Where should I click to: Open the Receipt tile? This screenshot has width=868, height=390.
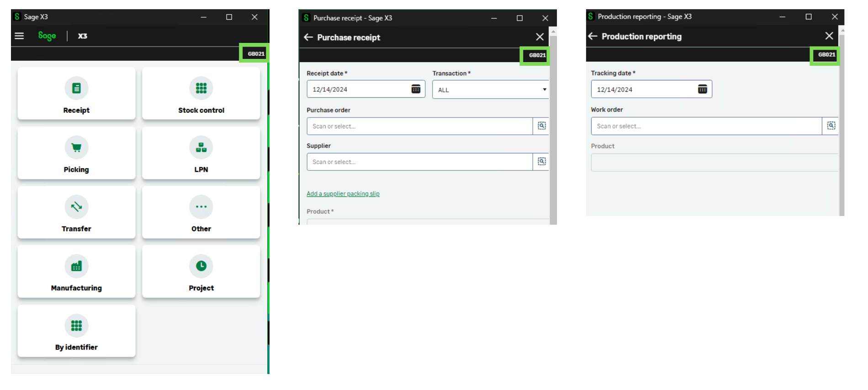click(x=76, y=94)
